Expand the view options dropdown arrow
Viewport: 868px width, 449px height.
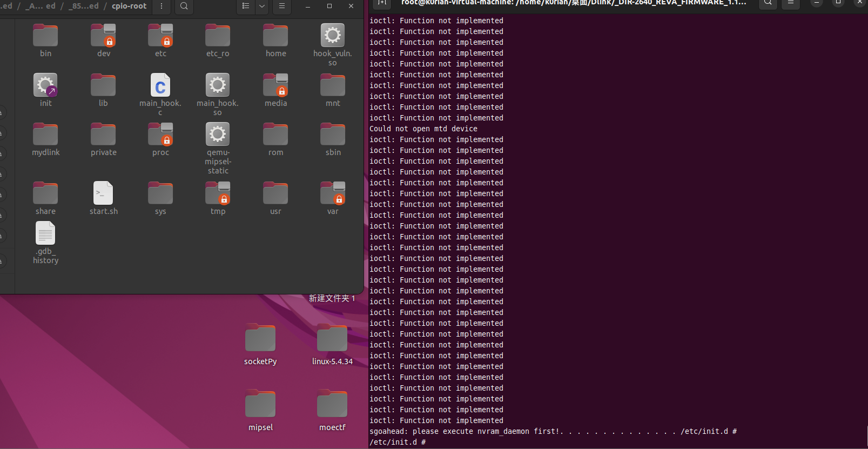tap(262, 6)
